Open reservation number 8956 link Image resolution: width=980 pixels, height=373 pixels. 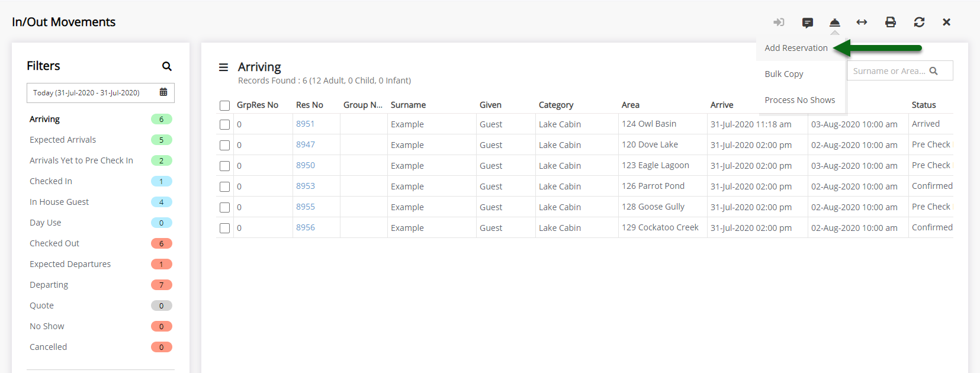[x=306, y=227]
